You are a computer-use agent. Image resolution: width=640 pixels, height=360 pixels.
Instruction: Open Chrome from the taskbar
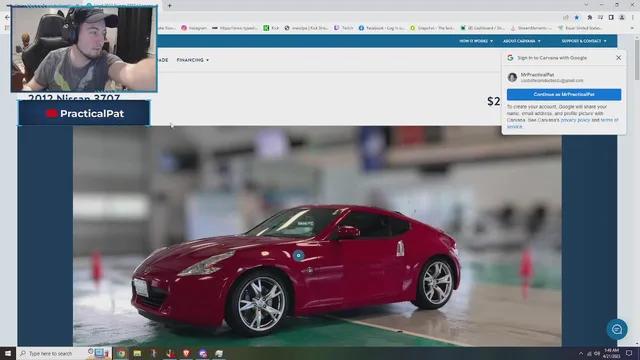tap(121, 353)
